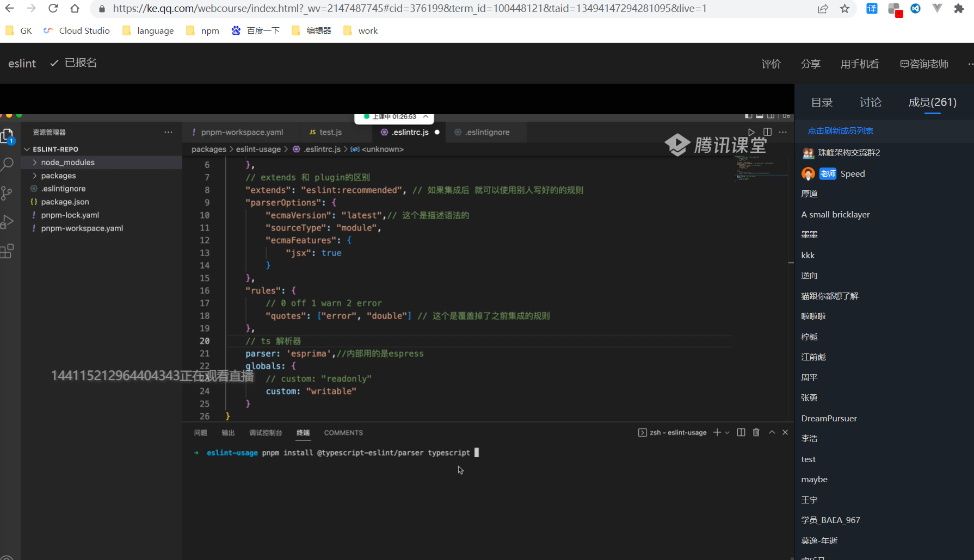Open the 目录 tab
The height and width of the screenshot is (560, 974).
pyautogui.click(x=822, y=102)
